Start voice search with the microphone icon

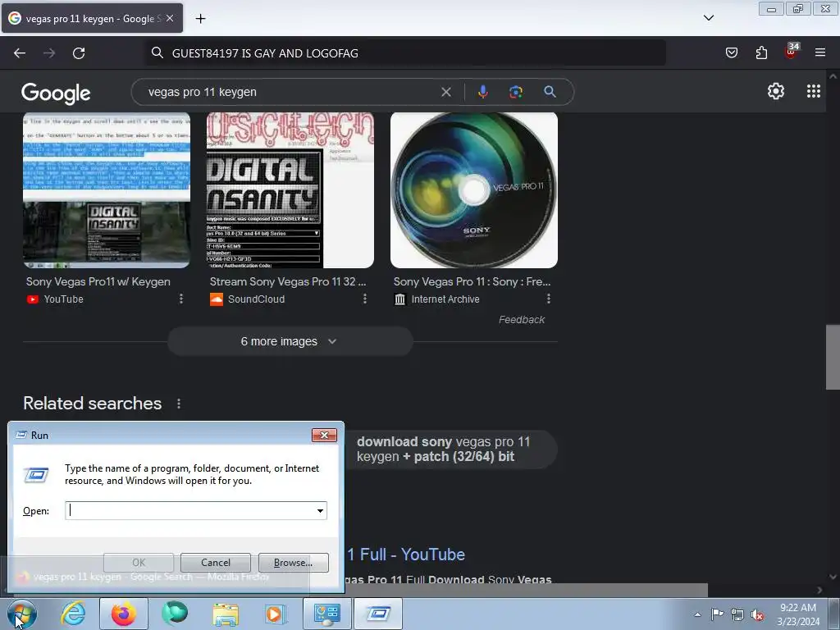pos(482,92)
